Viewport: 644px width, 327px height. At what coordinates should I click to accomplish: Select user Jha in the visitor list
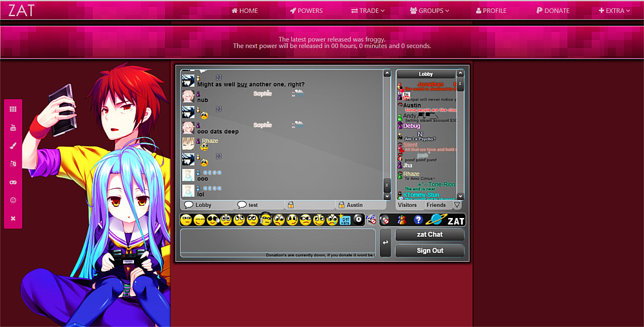click(408, 165)
